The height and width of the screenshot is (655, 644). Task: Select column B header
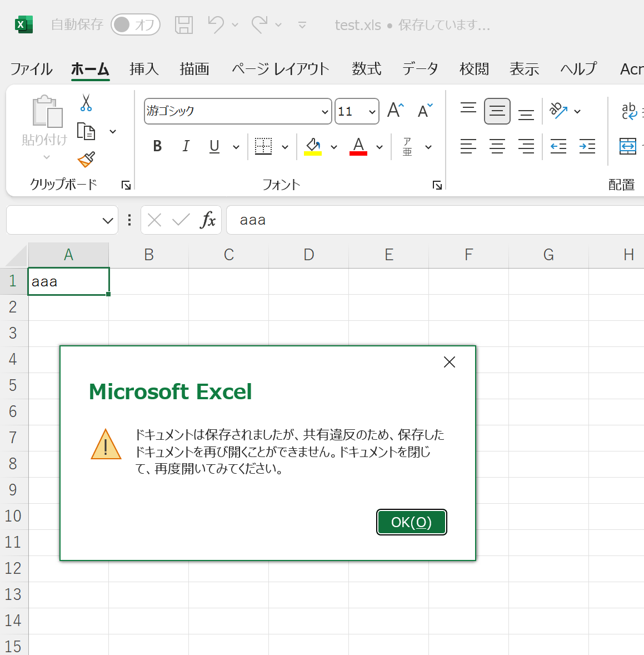pyautogui.click(x=148, y=255)
